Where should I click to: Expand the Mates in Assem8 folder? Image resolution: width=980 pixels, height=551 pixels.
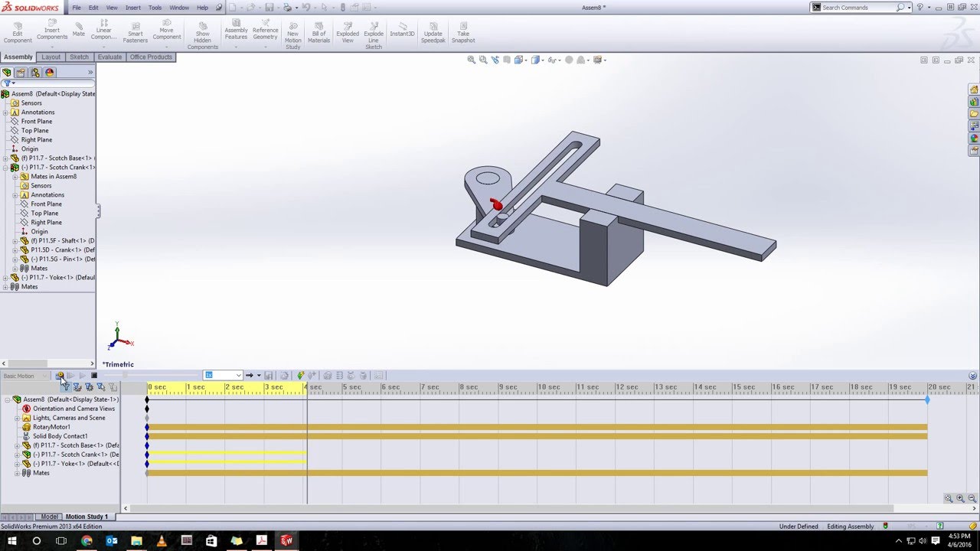coord(15,177)
